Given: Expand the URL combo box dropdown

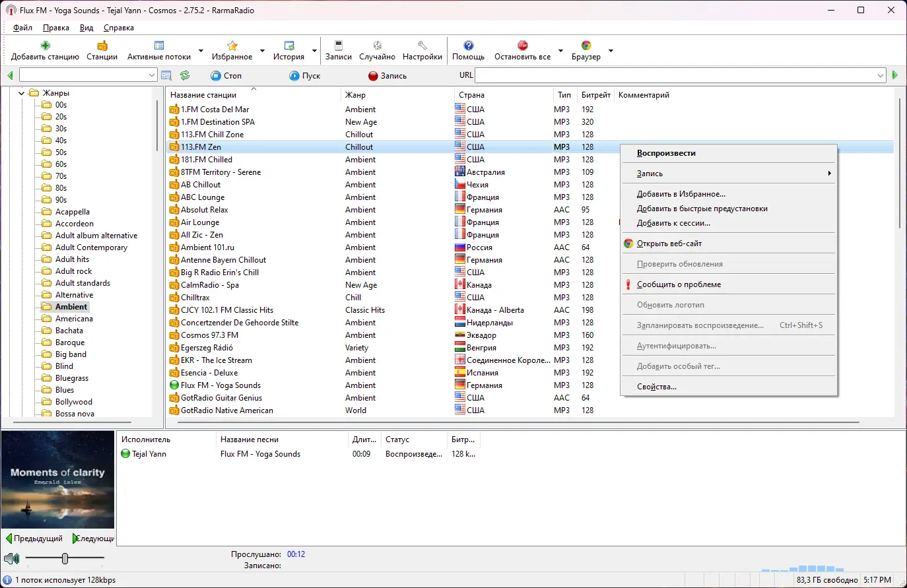Looking at the screenshot, I should pos(881,75).
